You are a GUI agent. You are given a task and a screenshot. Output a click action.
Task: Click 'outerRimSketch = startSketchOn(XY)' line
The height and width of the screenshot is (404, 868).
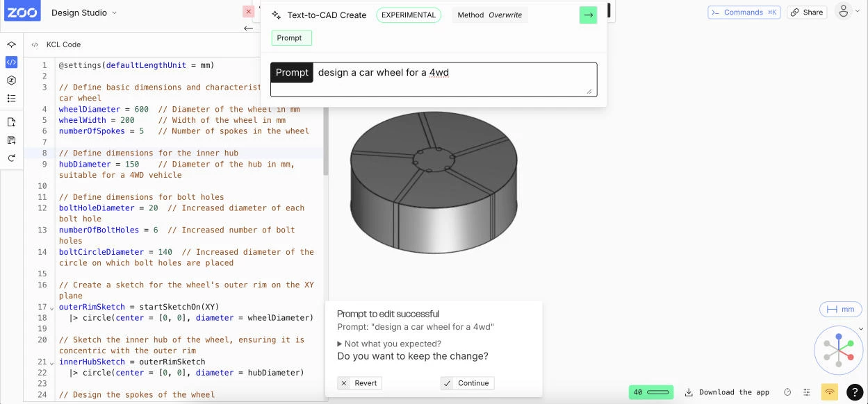tap(139, 307)
